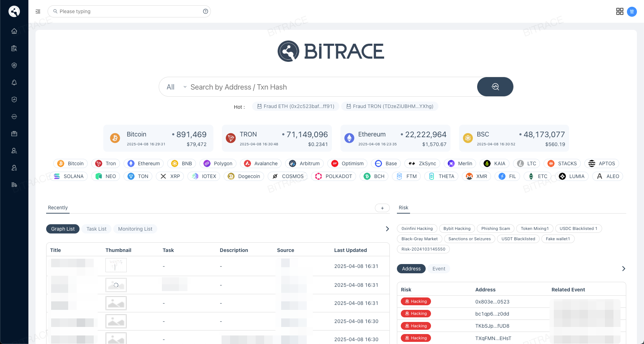Click the plus add button beside Recently

(382, 208)
